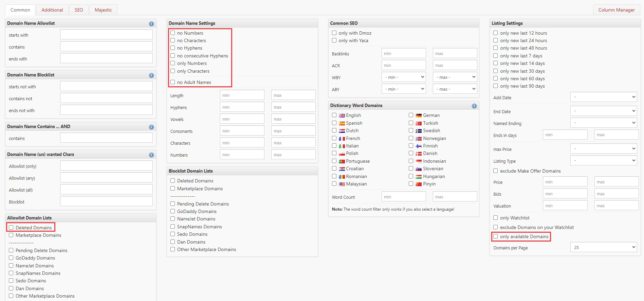Click info icon for Domain Name Contains AND

[x=151, y=127]
